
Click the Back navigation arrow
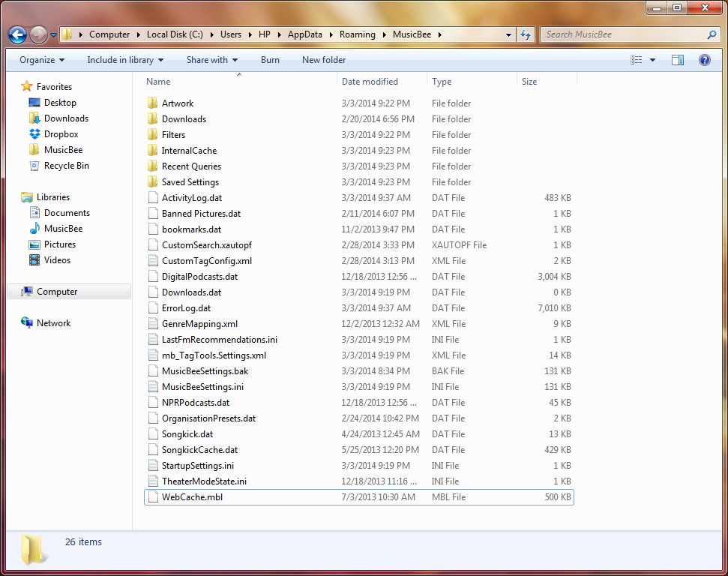coord(18,34)
